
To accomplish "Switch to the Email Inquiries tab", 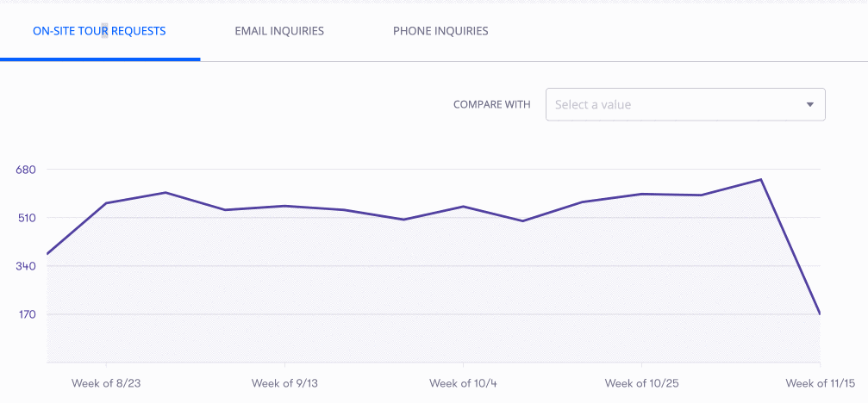I will (279, 31).
